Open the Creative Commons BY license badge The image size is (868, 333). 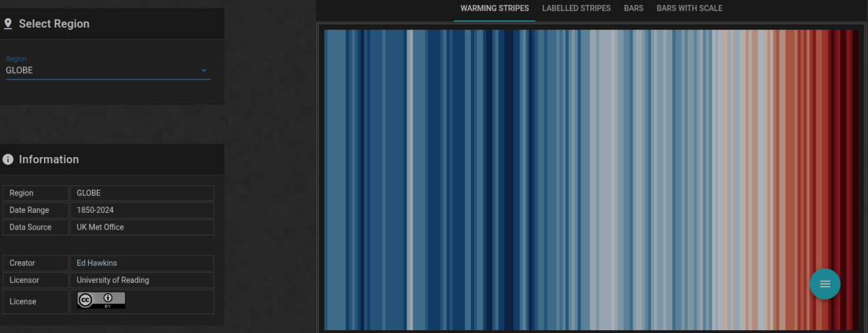click(101, 300)
